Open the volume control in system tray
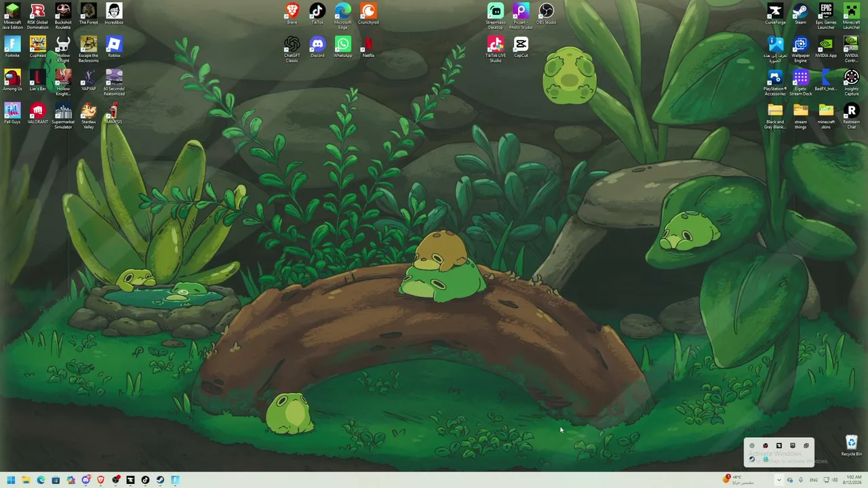Viewport: 868px width, 488px height. point(835,480)
